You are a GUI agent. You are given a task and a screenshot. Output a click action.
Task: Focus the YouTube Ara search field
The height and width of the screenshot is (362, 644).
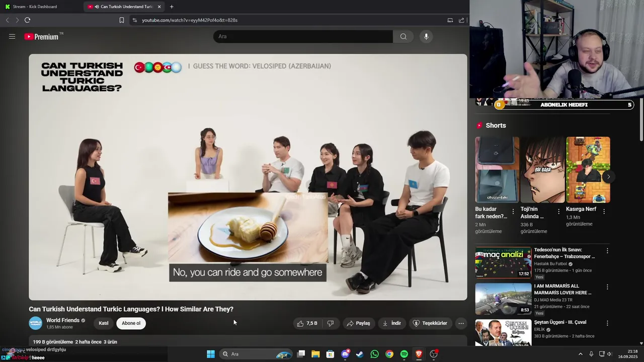[303, 36]
